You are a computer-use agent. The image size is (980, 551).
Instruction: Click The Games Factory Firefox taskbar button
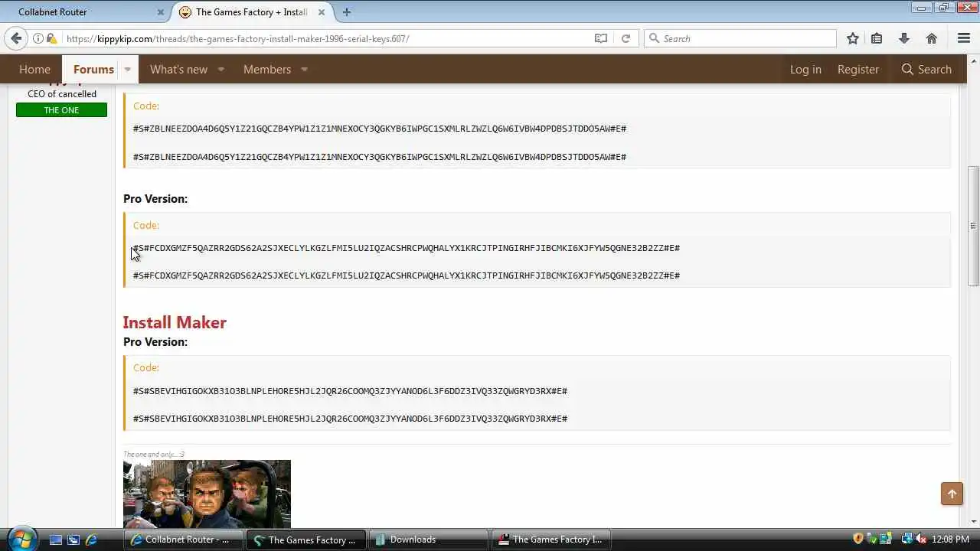306,540
